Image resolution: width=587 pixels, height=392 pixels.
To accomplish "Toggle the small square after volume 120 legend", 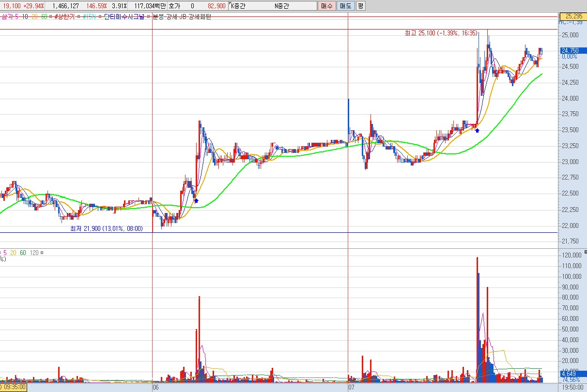I will (x=42, y=253).
